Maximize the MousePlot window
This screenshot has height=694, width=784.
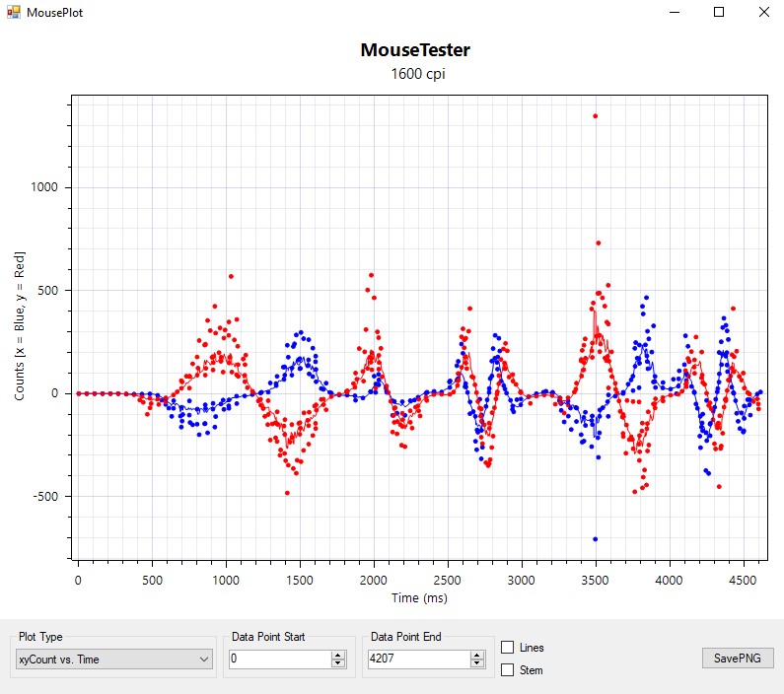(719, 12)
